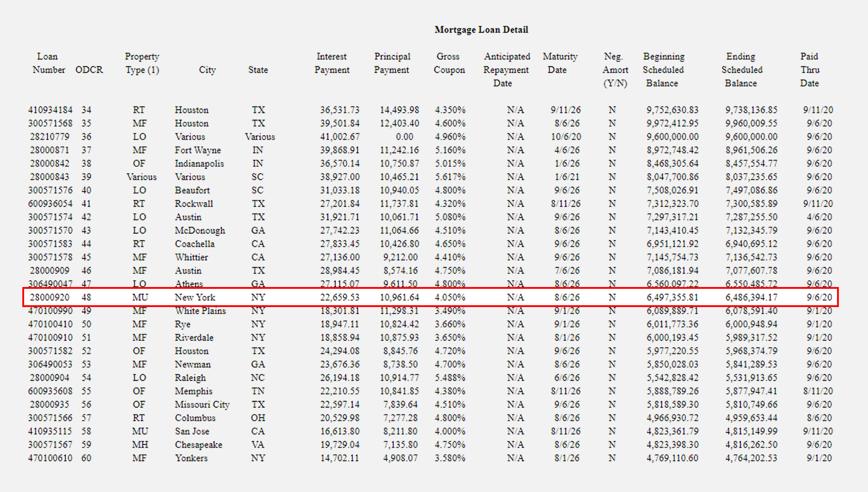Click the Gross Coupon column header
Screen dimensions: 868x492
coord(449,63)
